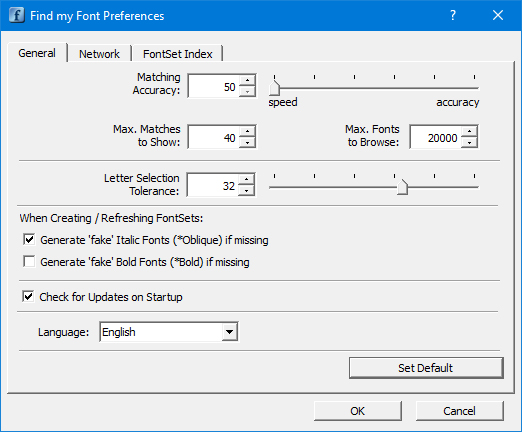
Task: Click the Matching Accuracy input field
Action: click(x=214, y=87)
